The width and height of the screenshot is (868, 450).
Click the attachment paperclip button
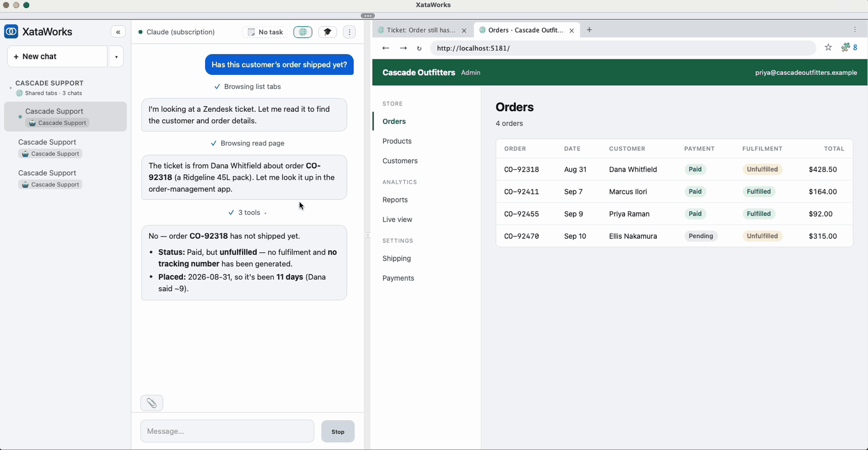point(152,403)
